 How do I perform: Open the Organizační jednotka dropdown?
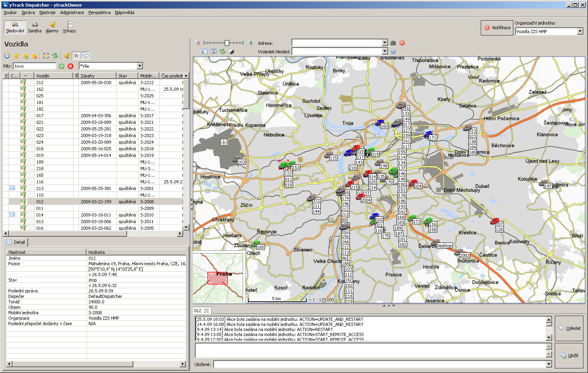pos(580,32)
